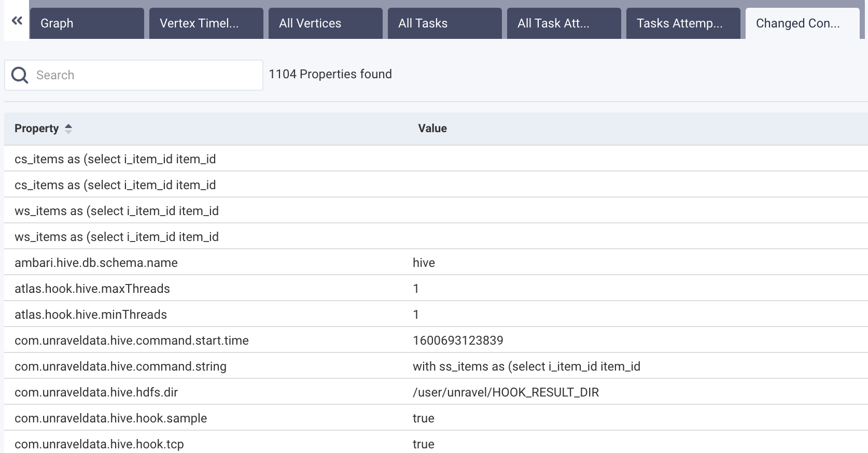The image size is (868, 453).
Task: Select com.unraveldata.hive.command.string property
Action: pyautogui.click(x=120, y=366)
